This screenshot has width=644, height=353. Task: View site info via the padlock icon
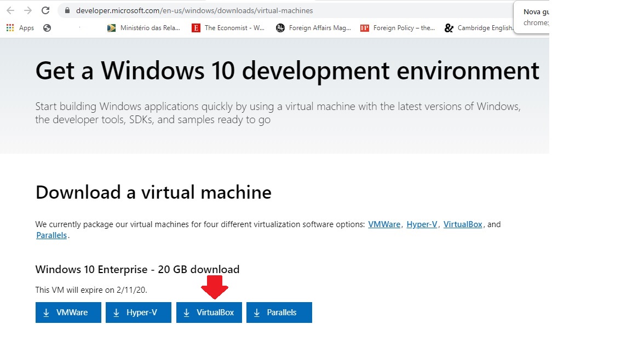pos(67,11)
